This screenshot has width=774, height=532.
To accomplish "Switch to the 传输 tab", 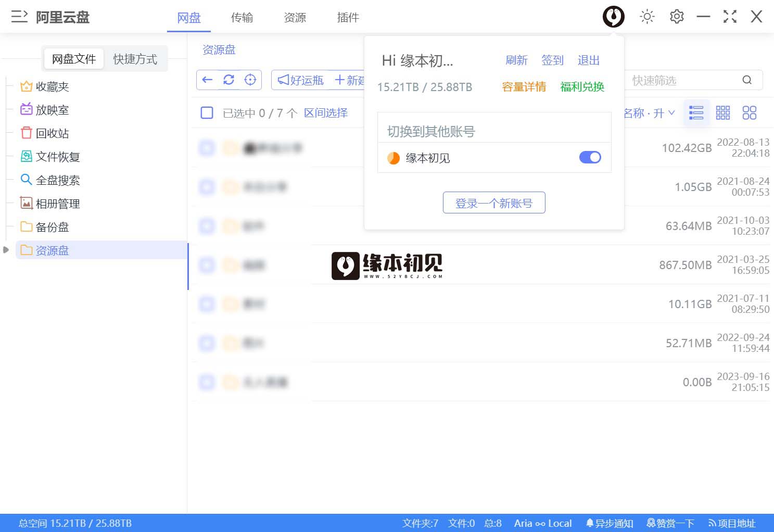I will coord(242,18).
